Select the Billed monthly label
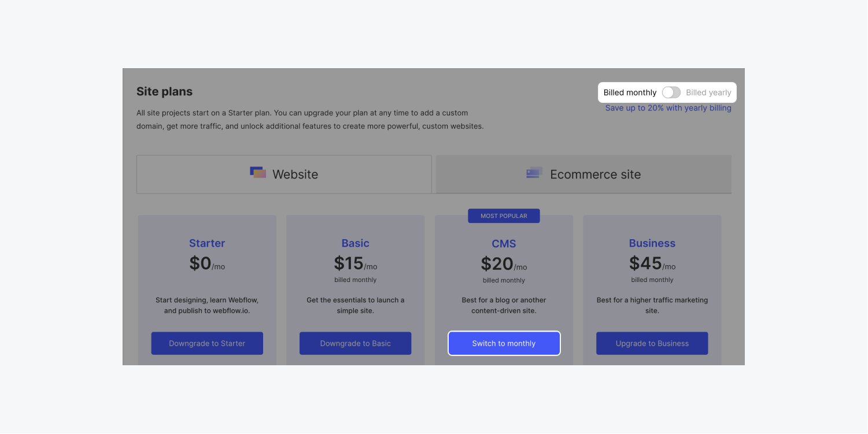 [630, 92]
